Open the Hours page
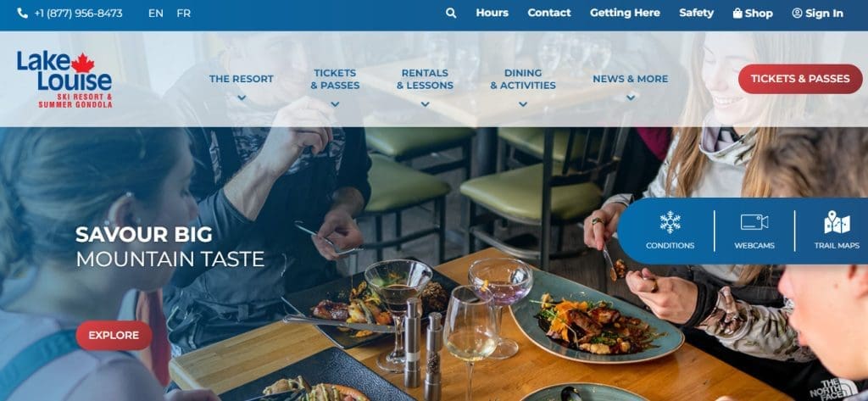This screenshot has height=401, width=868. click(x=492, y=14)
